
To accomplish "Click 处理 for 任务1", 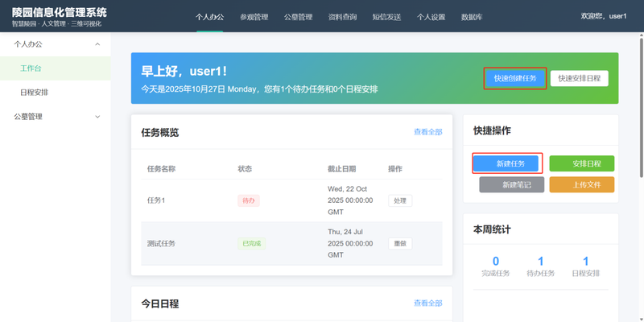I will pos(399,200).
